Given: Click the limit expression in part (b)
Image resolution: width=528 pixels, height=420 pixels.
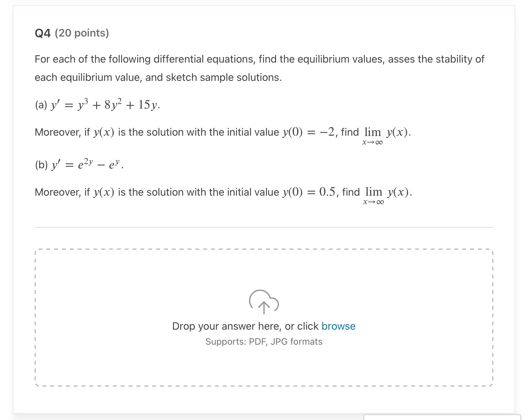Looking at the screenshot, I should pyautogui.click(x=388, y=195).
